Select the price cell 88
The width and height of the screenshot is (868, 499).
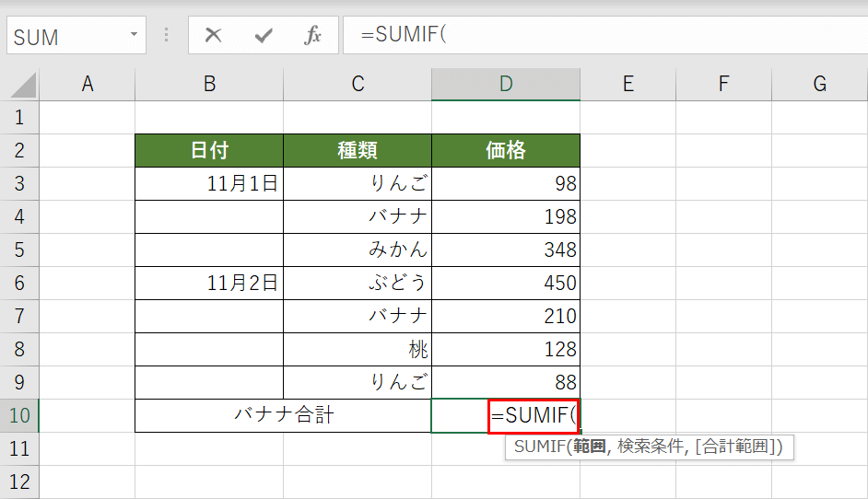click(506, 383)
